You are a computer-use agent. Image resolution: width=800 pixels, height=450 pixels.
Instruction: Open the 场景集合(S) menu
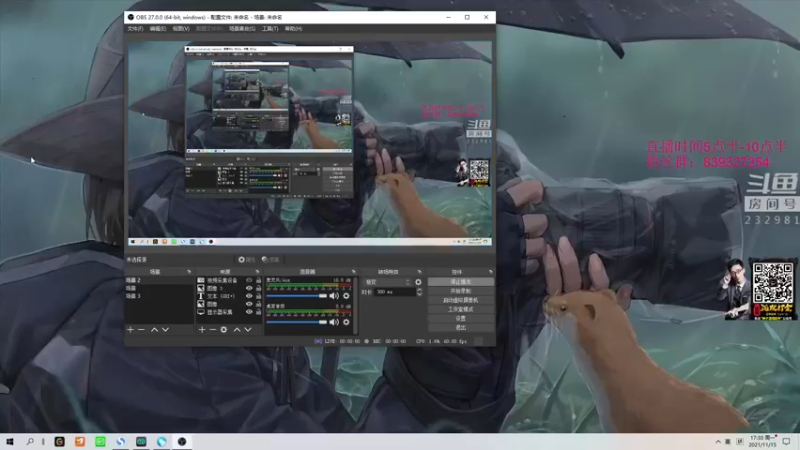[242, 29]
